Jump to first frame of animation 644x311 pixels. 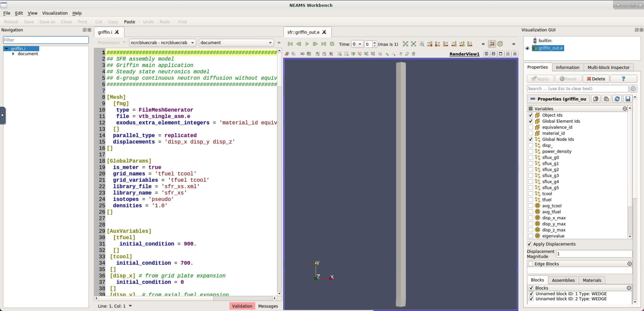tap(290, 44)
